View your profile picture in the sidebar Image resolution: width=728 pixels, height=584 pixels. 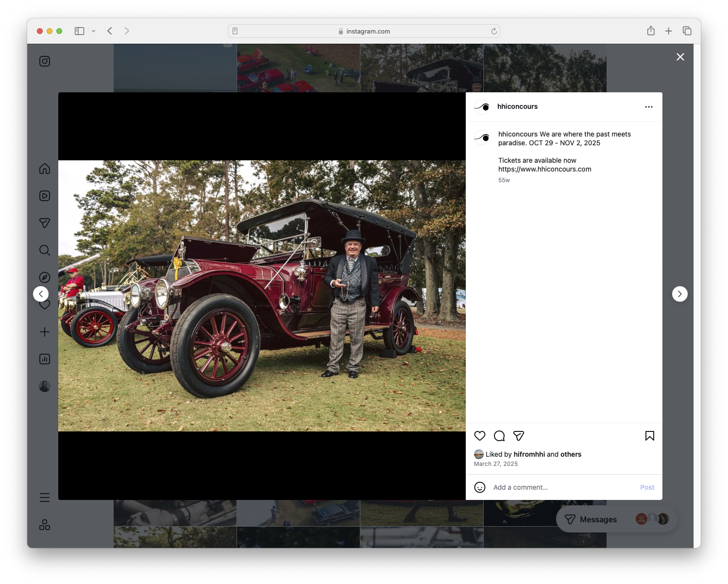tap(44, 386)
